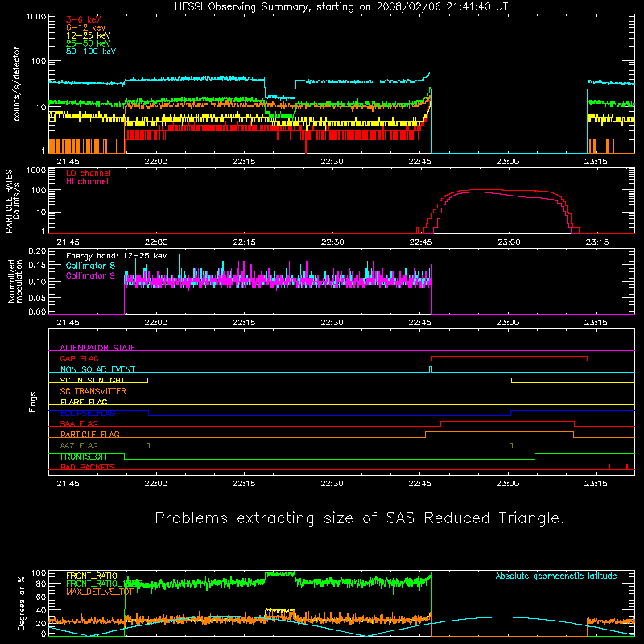Click the HESSI Observing Summary title text

click(x=341, y=7)
